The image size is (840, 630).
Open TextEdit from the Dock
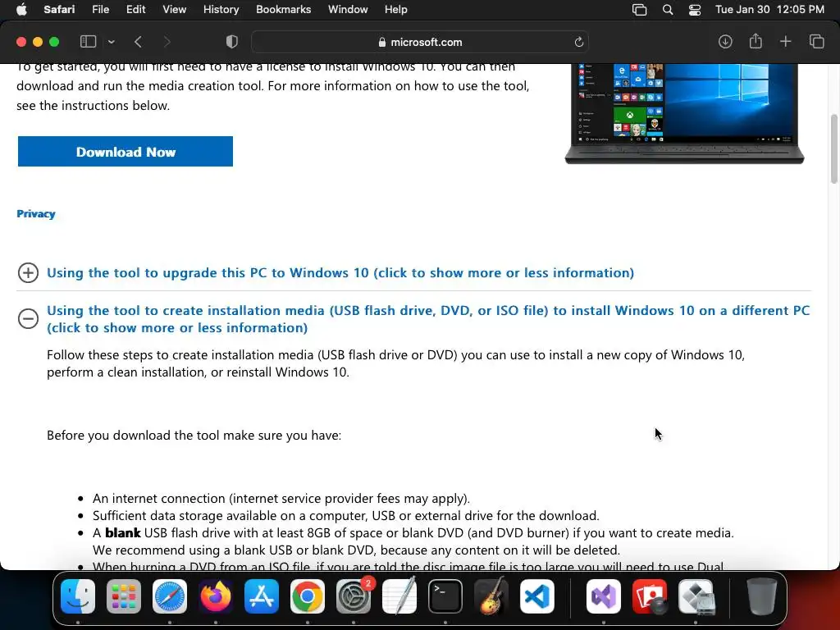click(399, 596)
